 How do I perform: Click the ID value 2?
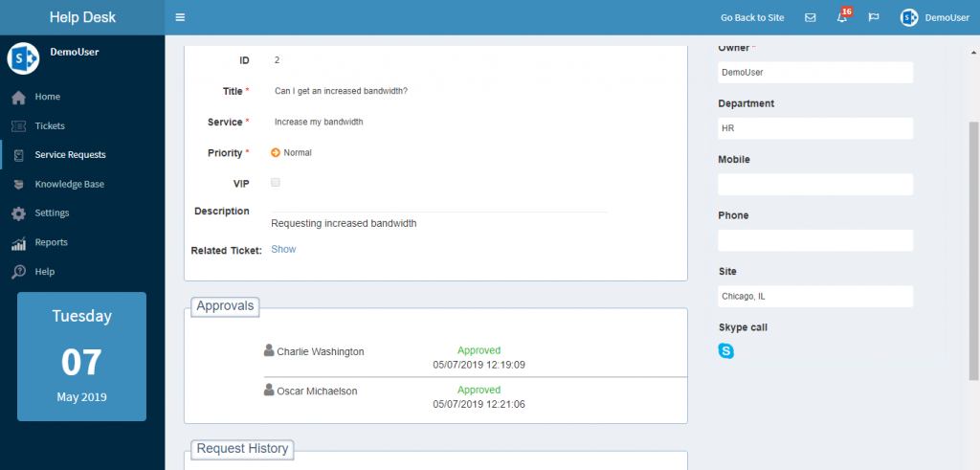pos(277,60)
